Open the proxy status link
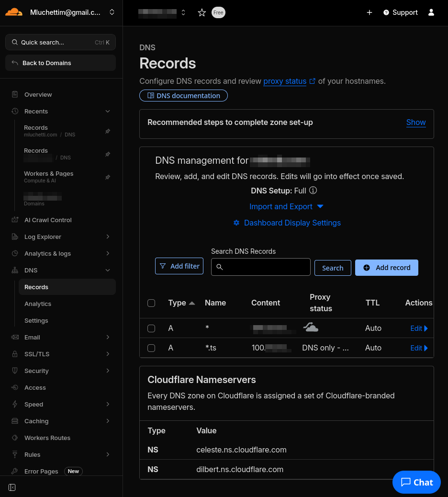The width and height of the screenshot is (448, 497). tap(285, 81)
